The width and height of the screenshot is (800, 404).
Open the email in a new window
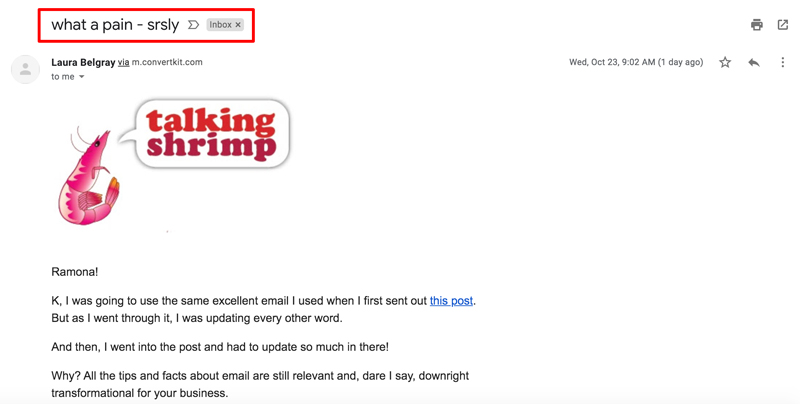point(783,25)
